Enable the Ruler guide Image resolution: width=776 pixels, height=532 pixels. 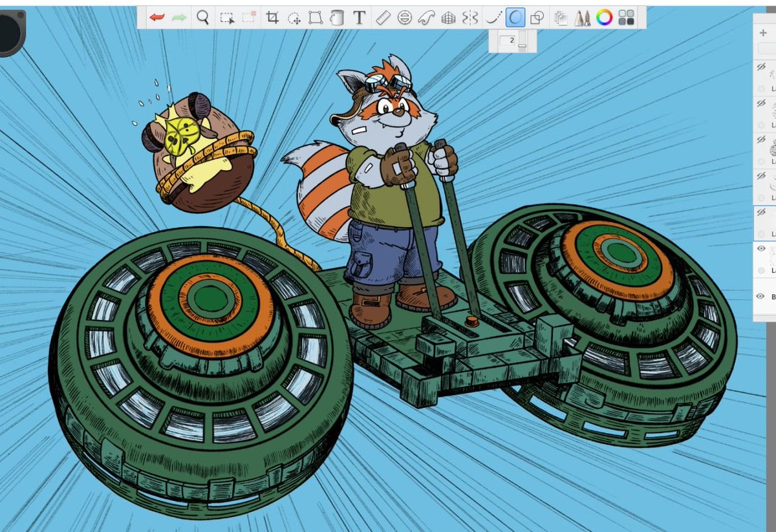[x=383, y=17]
